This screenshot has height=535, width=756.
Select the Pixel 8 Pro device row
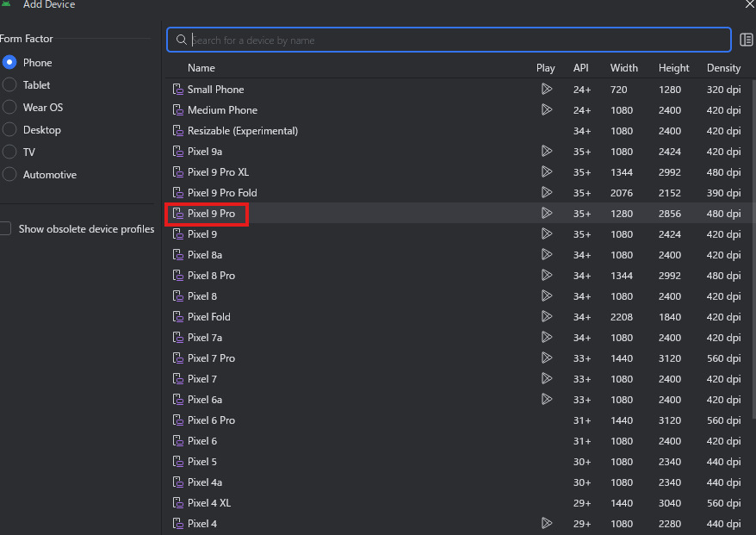tap(458, 276)
